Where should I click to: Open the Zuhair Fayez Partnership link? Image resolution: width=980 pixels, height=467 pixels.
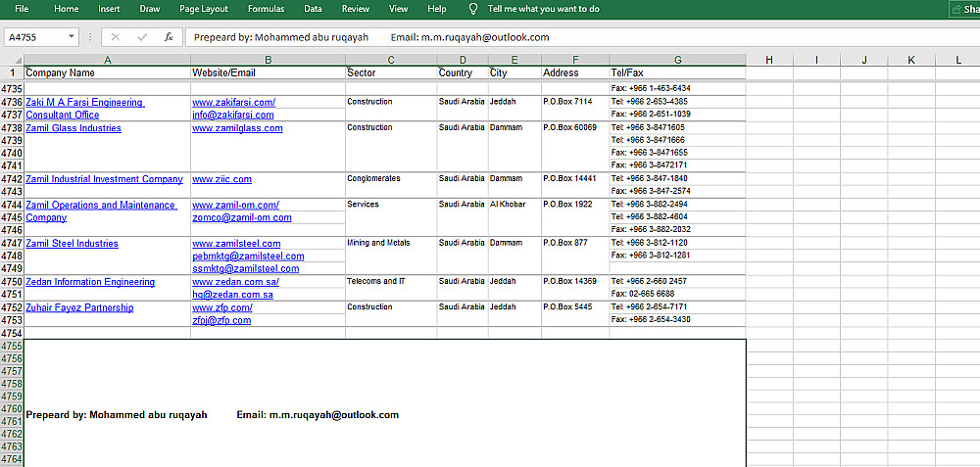pyautogui.click(x=79, y=307)
